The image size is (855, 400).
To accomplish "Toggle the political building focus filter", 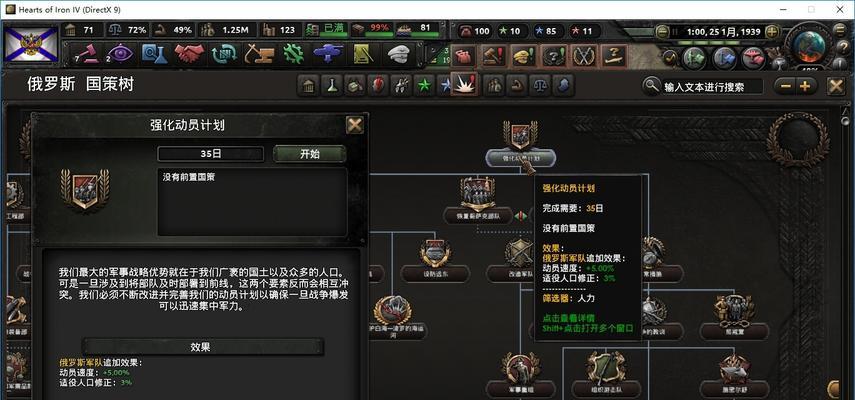I will (x=309, y=86).
